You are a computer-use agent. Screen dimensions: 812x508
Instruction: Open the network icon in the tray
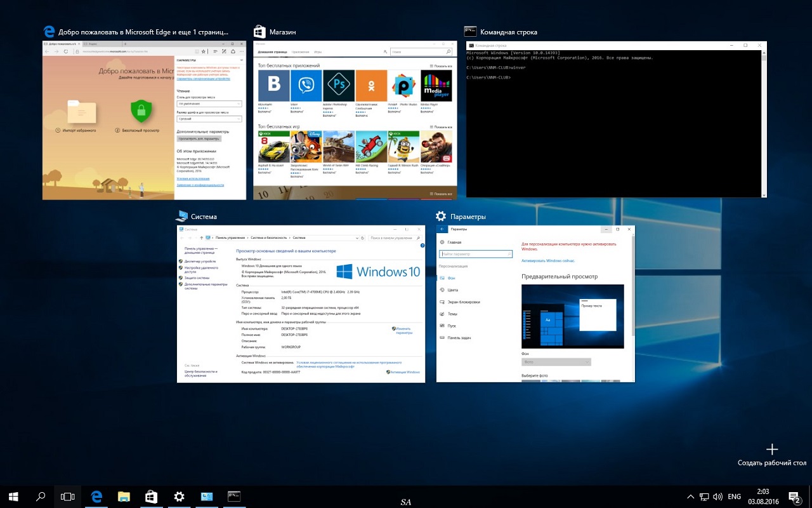point(704,497)
